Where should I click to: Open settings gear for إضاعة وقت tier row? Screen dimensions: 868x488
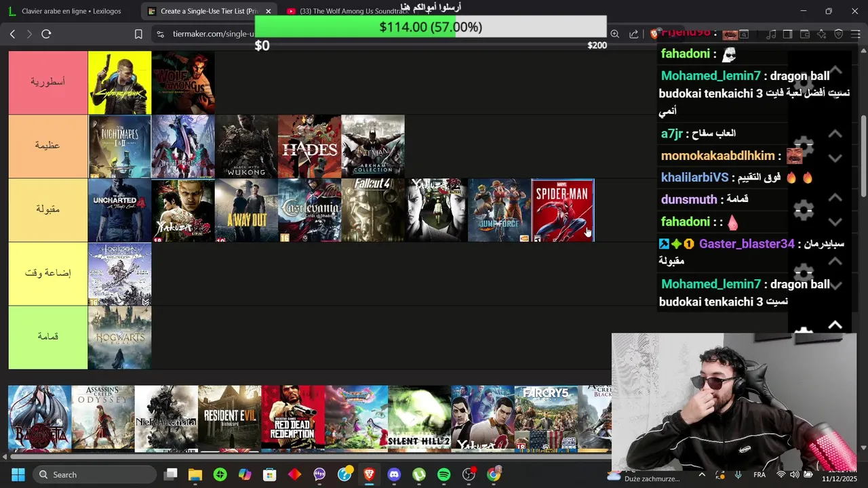[x=804, y=273]
